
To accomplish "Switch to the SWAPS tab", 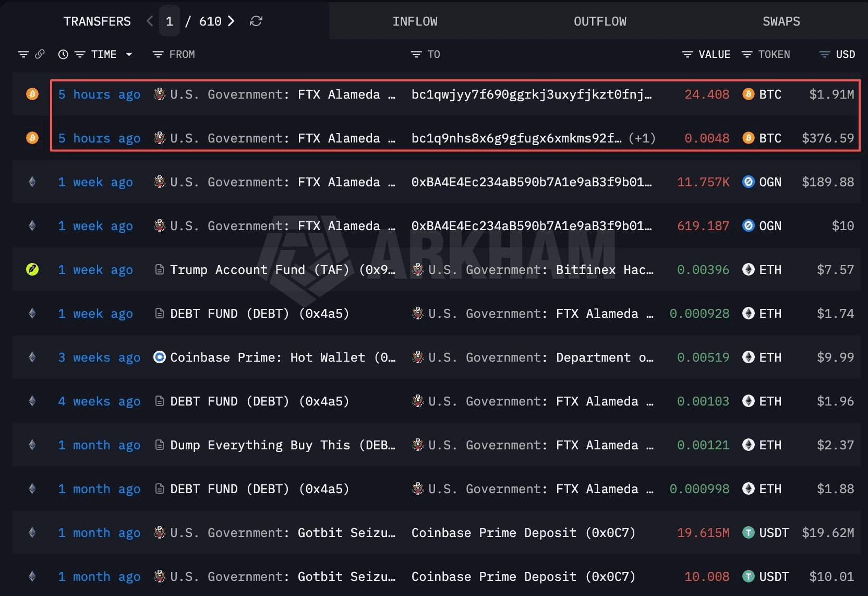I will [781, 21].
